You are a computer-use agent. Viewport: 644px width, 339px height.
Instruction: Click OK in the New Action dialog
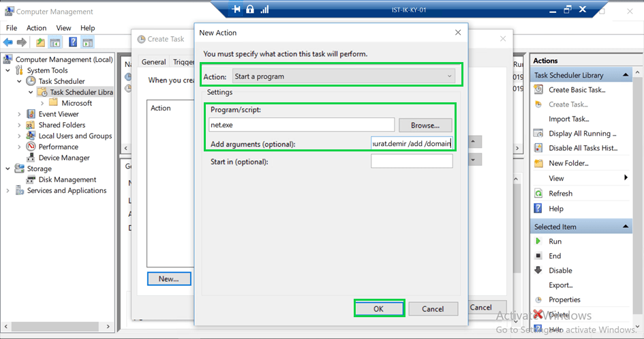point(379,308)
